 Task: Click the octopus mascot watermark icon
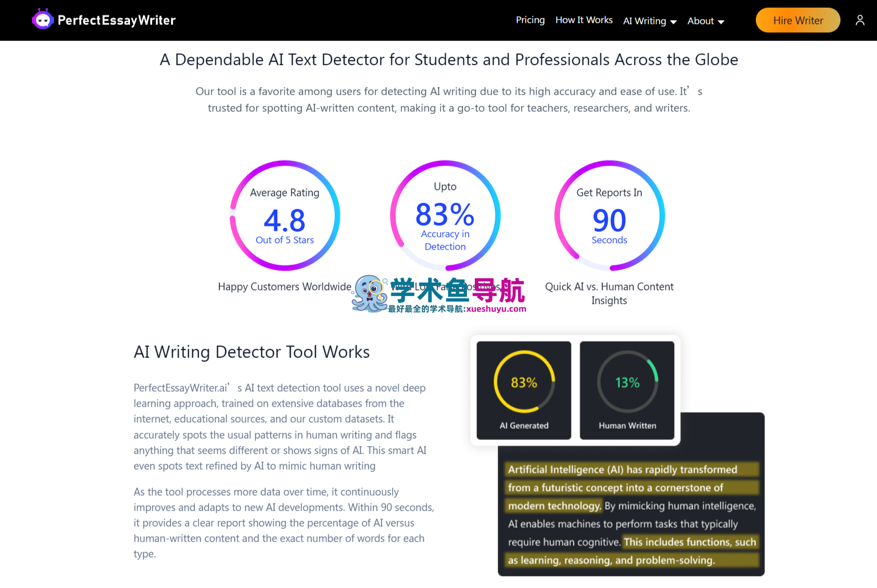(370, 293)
